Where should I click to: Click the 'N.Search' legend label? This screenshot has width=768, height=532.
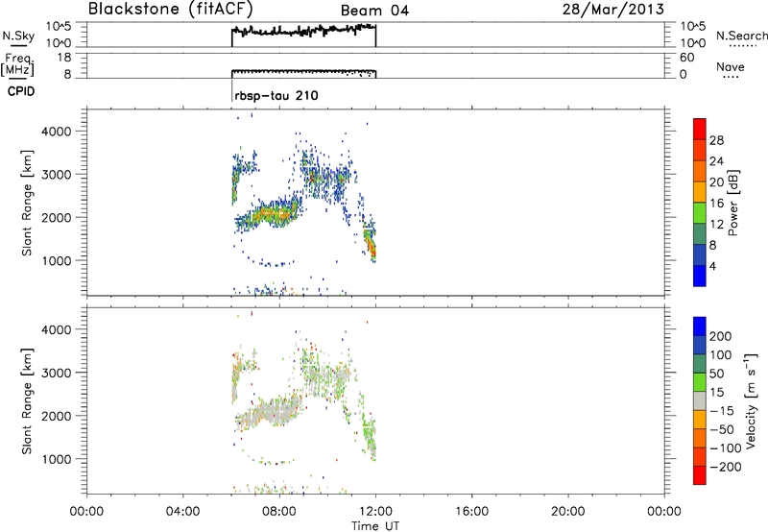coord(741,36)
